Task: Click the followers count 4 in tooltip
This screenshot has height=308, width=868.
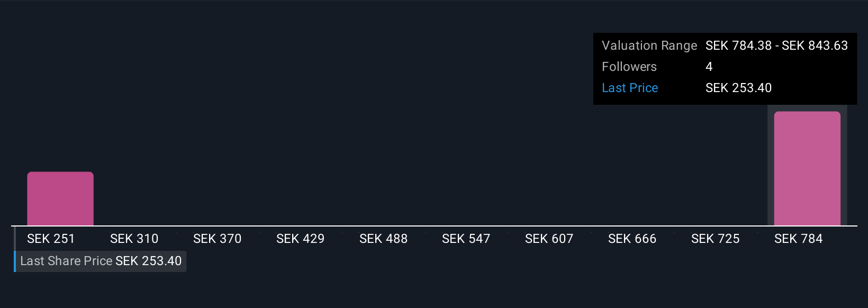Action: click(709, 67)
